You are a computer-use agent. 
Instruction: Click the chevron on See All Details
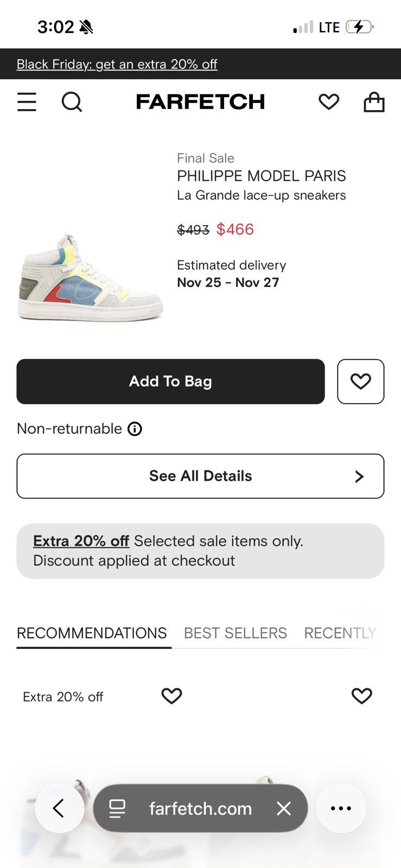(x=359, y=476)
